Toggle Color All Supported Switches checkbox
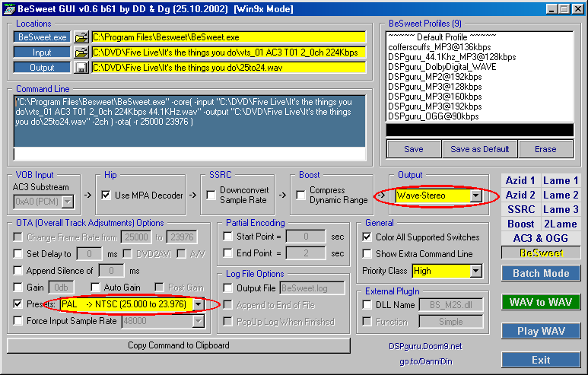Viewport: 588px width, 375px height. [x=367, y=237]
